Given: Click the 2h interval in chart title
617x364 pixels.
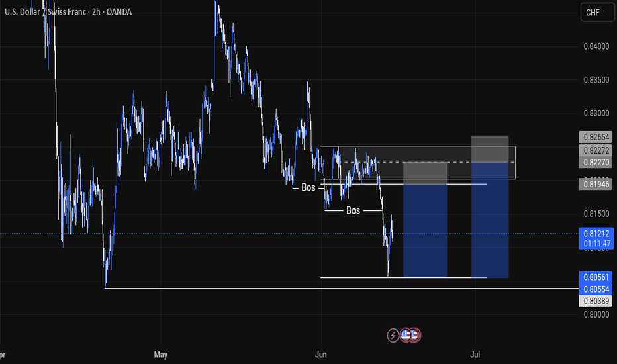Looking at the screenshot, I should click(x=96, y=12).
